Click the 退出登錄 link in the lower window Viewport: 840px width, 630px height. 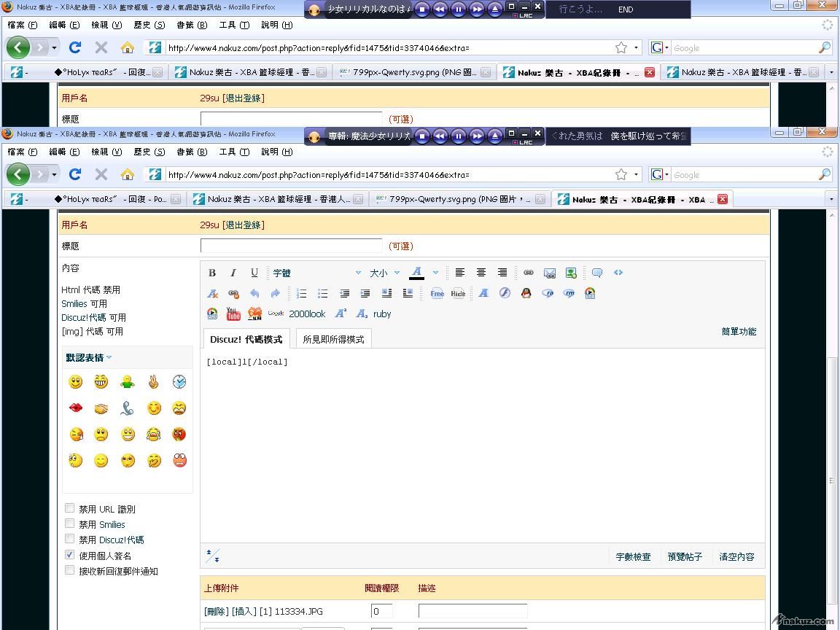pos(244,225)
